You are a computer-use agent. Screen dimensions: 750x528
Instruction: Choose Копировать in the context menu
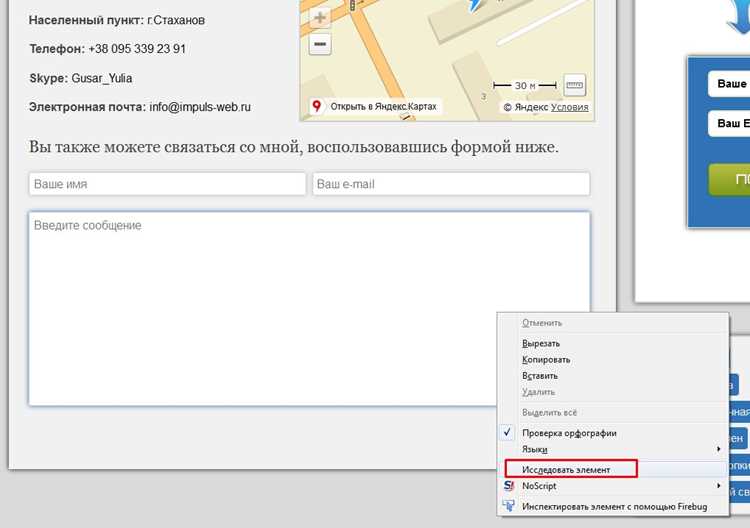(x=613, y=360)
